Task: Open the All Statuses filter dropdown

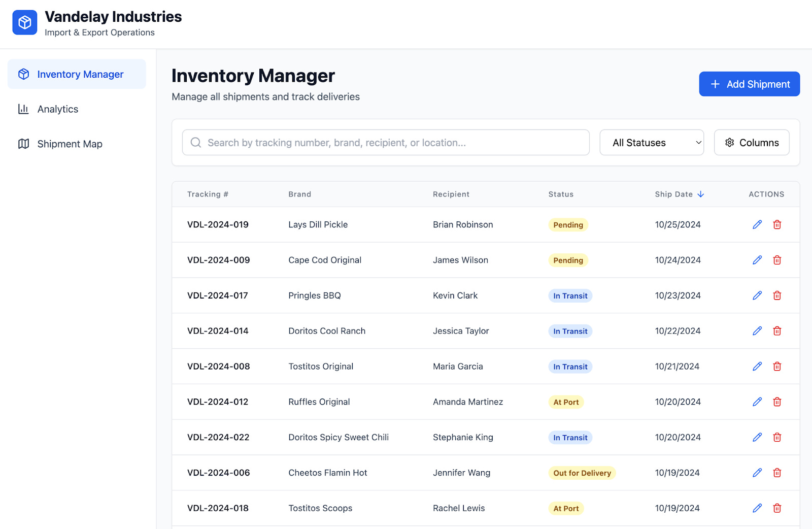Action: (x=652, y=143)
